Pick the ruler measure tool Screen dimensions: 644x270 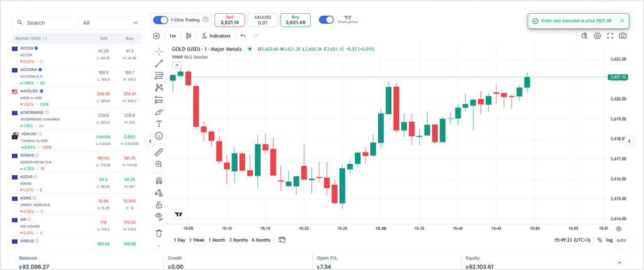pos(158,151)
